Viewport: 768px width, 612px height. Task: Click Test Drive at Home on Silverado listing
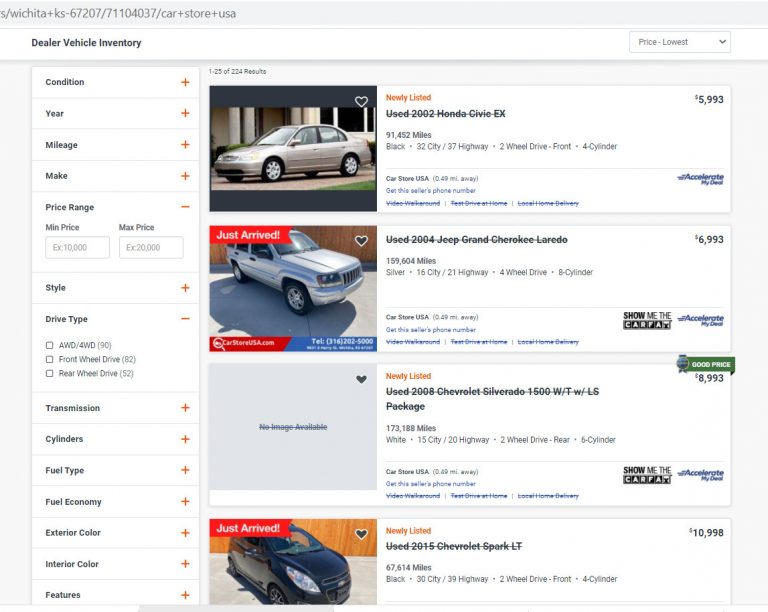pos(479,496)
